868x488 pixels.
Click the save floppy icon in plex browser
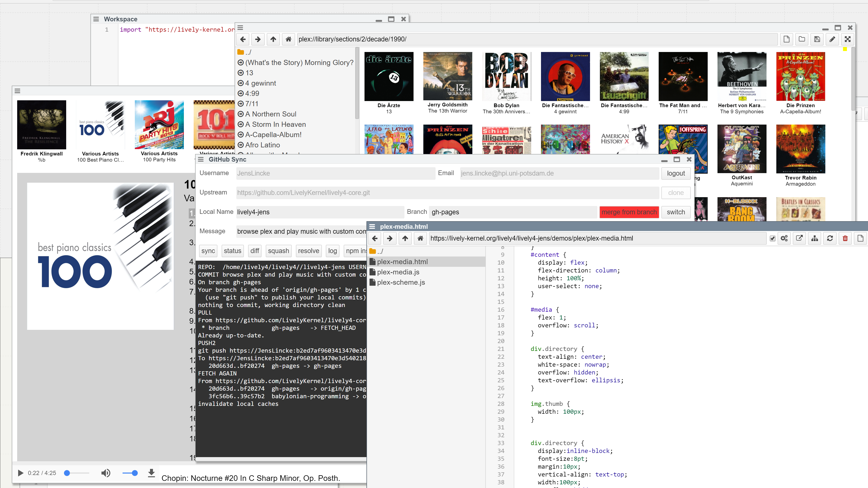pyautogui.click(x=817, y=39)
